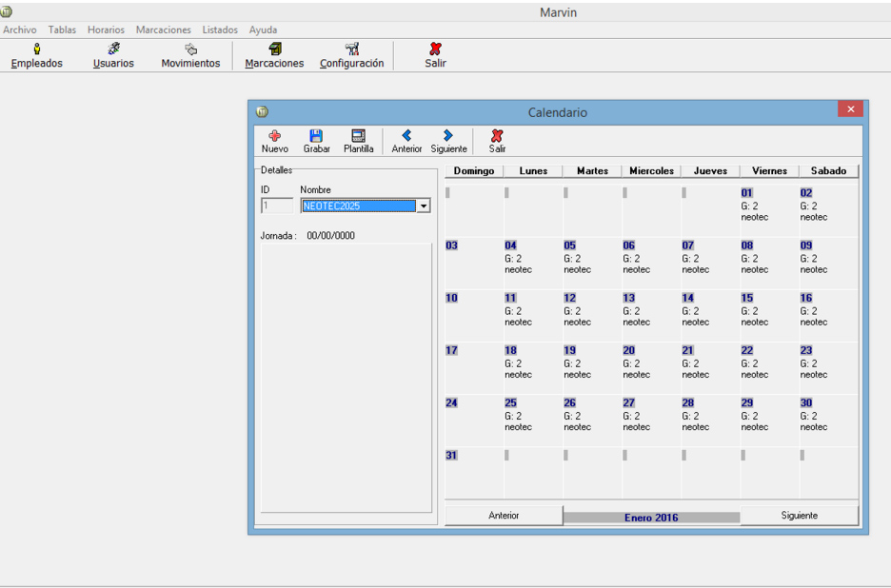Image resolution: width=891 pixels, height=588 pixels.
Task: Click the ID input field
Action: tap(277, 206)
